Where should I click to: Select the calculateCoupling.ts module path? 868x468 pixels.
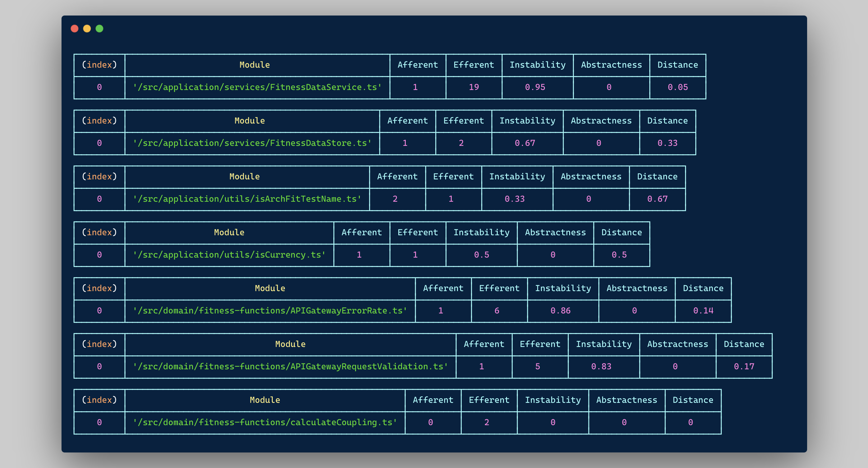click(x=265, y=423)
